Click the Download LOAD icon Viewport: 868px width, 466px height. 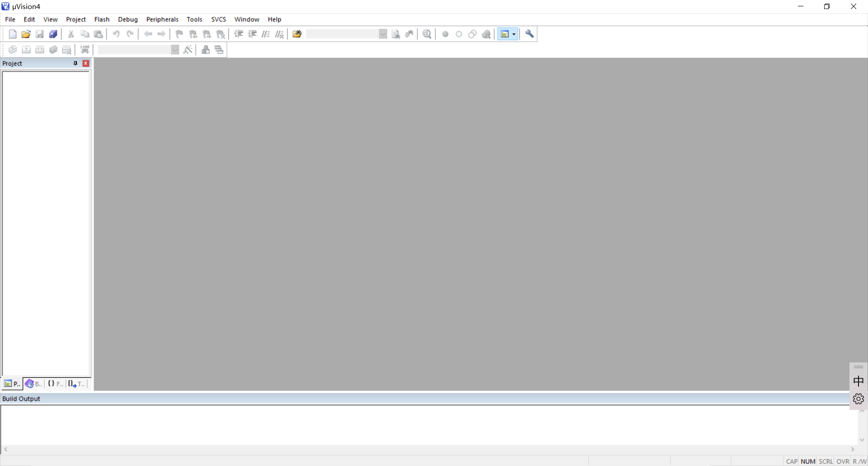coord(85,50)
